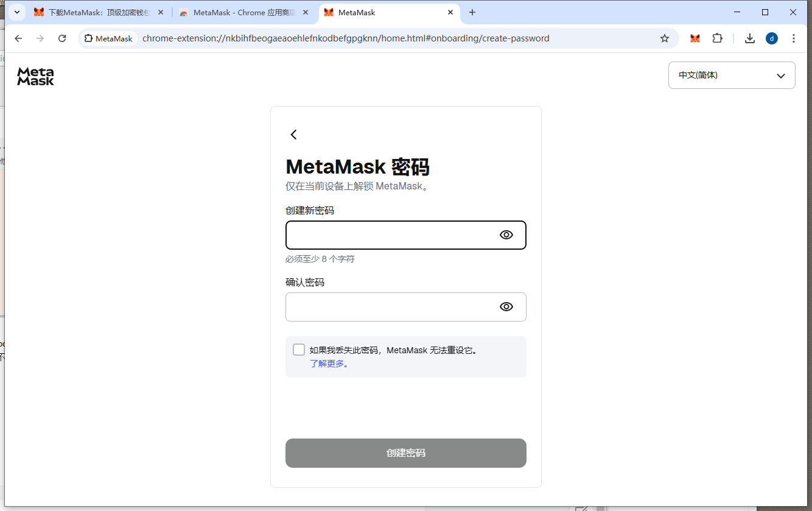The height and width of the screenshot is (511, 812).
Task: Select the active MetaMask browser tab
Action: [x=389, y=12]
